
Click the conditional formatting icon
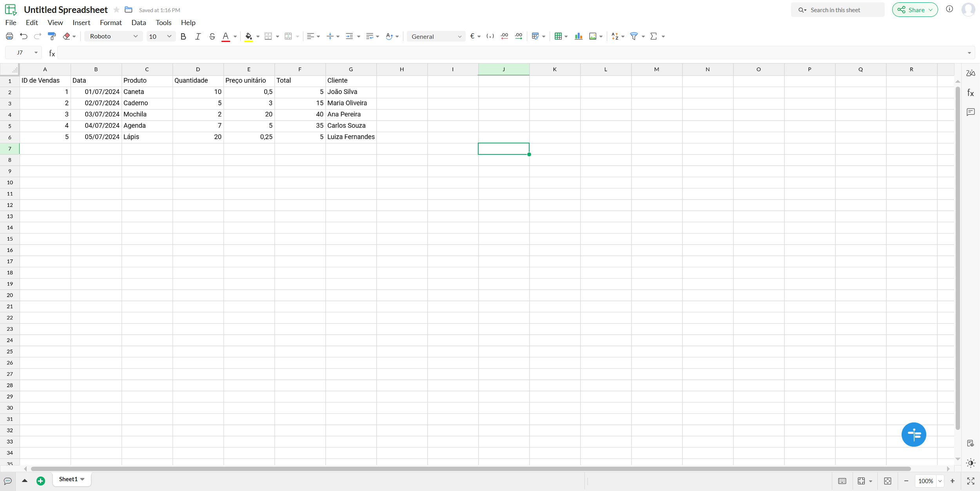pyautogui.click(x=535, y=36)
